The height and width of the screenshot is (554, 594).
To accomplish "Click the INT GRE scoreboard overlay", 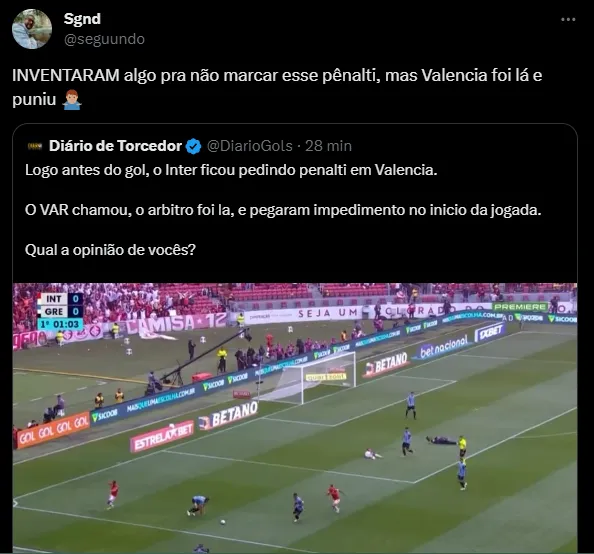I will (x=60, y=305).
